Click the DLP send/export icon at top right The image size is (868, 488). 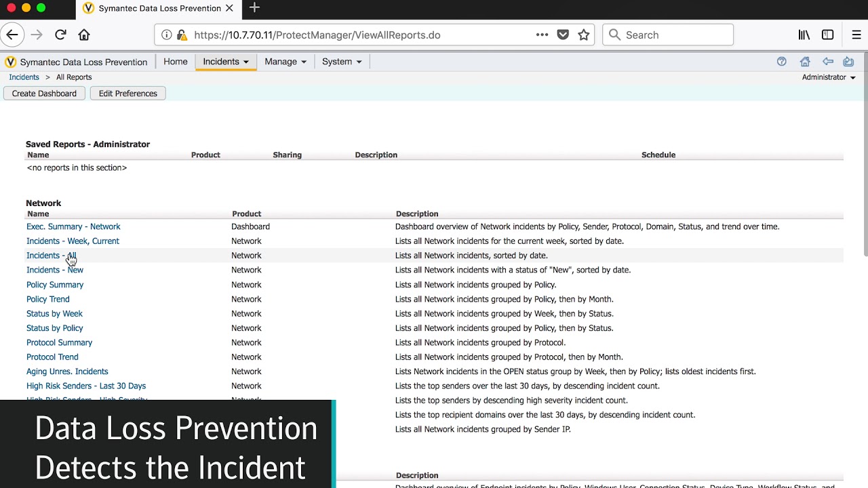pyautogui.click(x=848, y=62)
